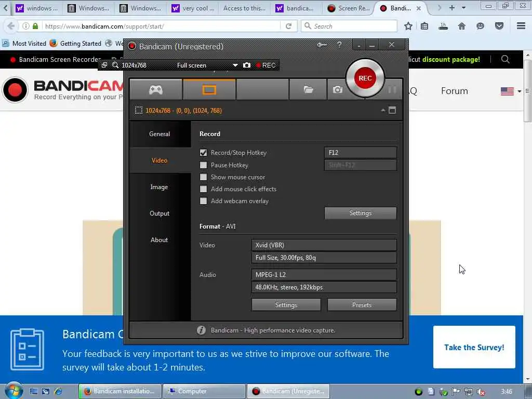
Task: Open the language flag dropdown on website
Action: [511, 91]
